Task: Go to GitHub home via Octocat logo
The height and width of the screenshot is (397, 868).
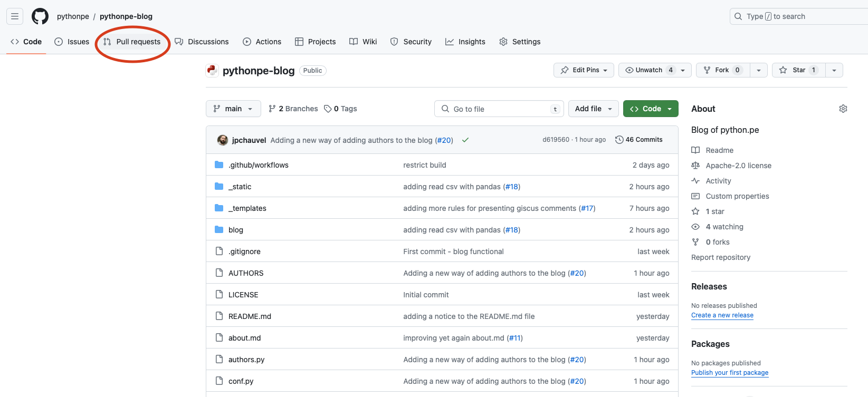Action: click(40, 16)
